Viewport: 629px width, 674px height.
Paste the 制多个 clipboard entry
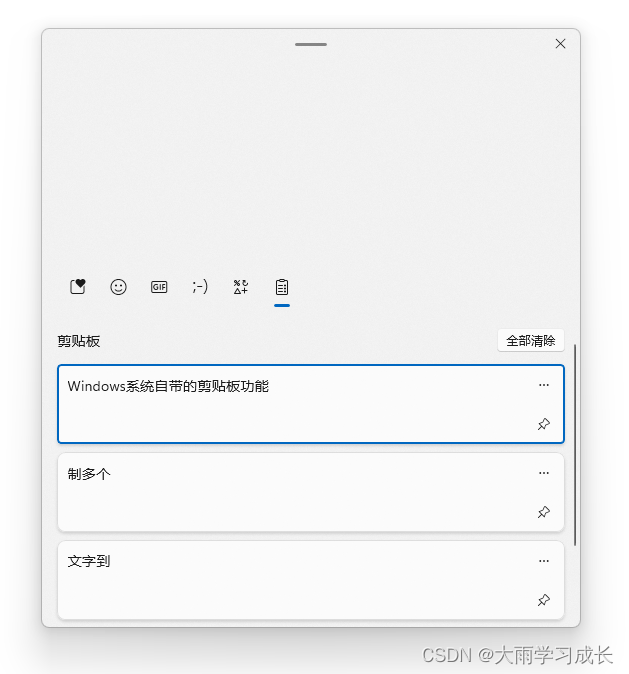tap(311, 492)
